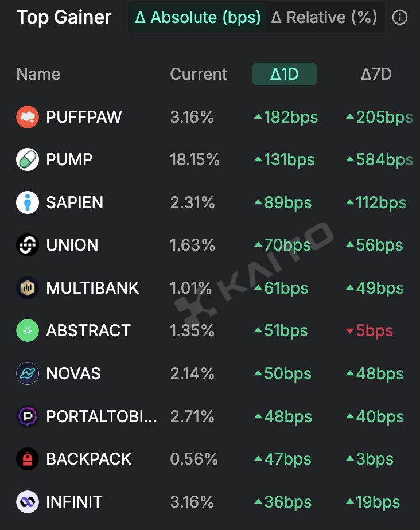The image size is (420, 530).
Task: Select Δ Absolute (bps) mode
Action: (198, 17)
